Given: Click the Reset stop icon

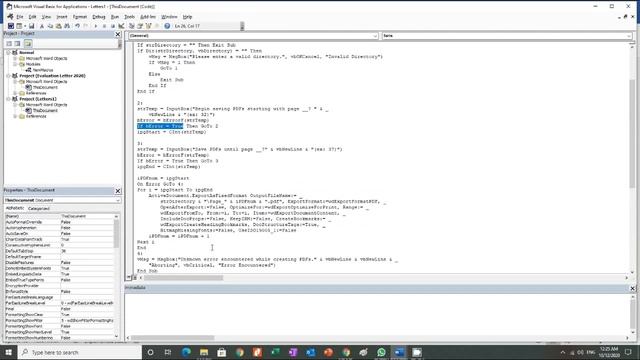Looking at the screenshot, I should (113, 26).
